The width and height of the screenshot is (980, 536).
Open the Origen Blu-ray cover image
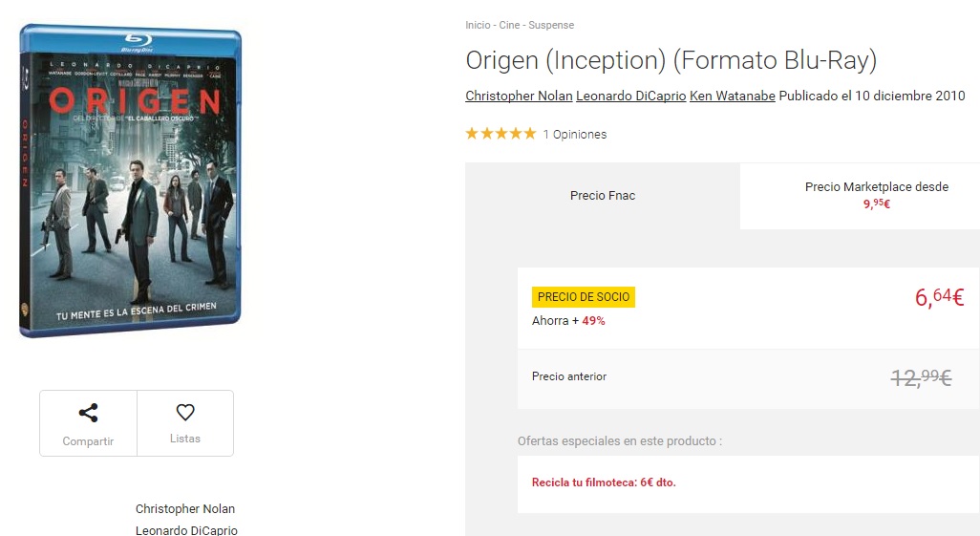coord(130,181)
